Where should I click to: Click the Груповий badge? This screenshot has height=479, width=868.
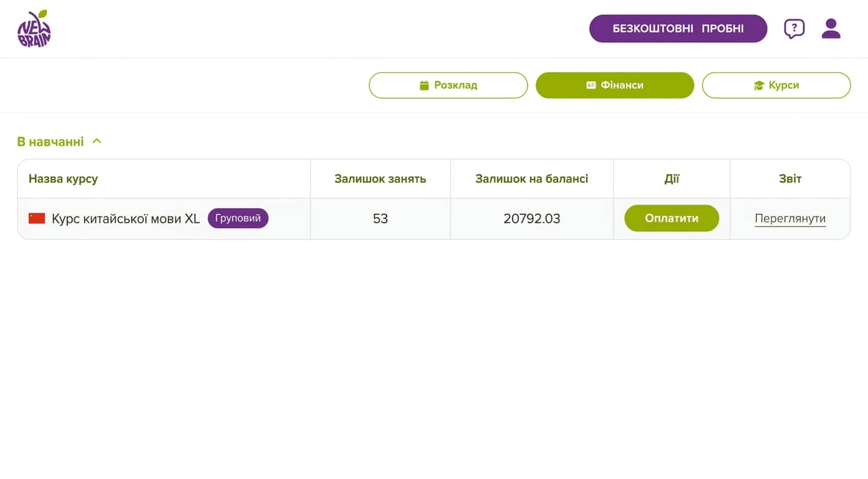click(x=238, y=218)
